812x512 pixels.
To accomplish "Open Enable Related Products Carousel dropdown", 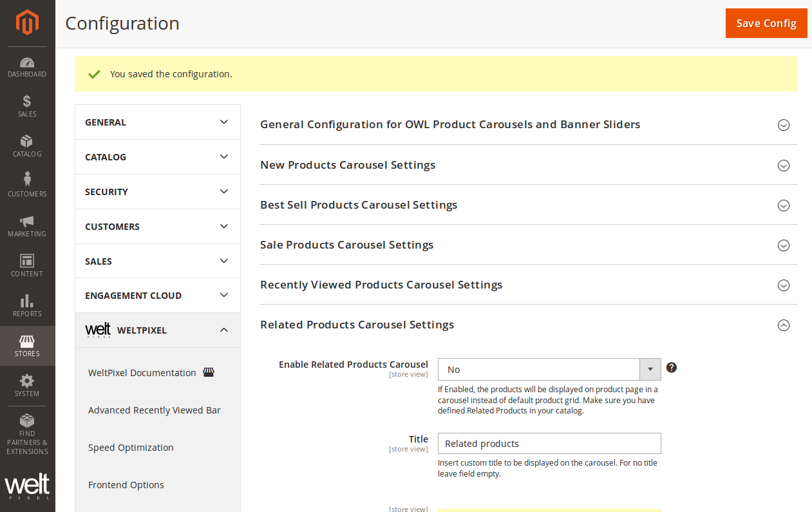I will tap(549, 370).
